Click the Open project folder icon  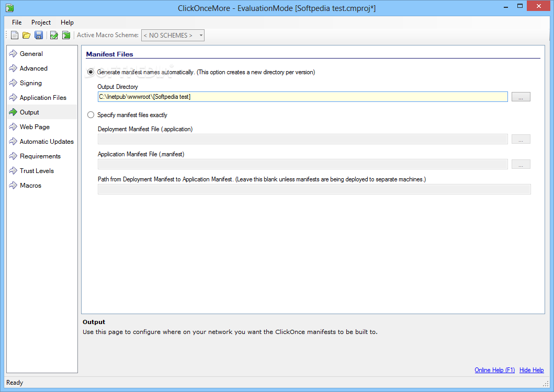coord(27,35)
